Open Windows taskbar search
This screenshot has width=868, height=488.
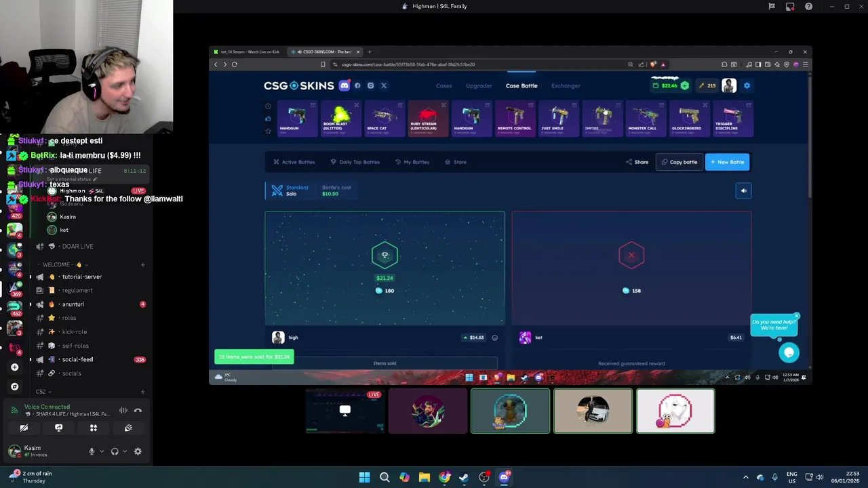pos(384,477)
